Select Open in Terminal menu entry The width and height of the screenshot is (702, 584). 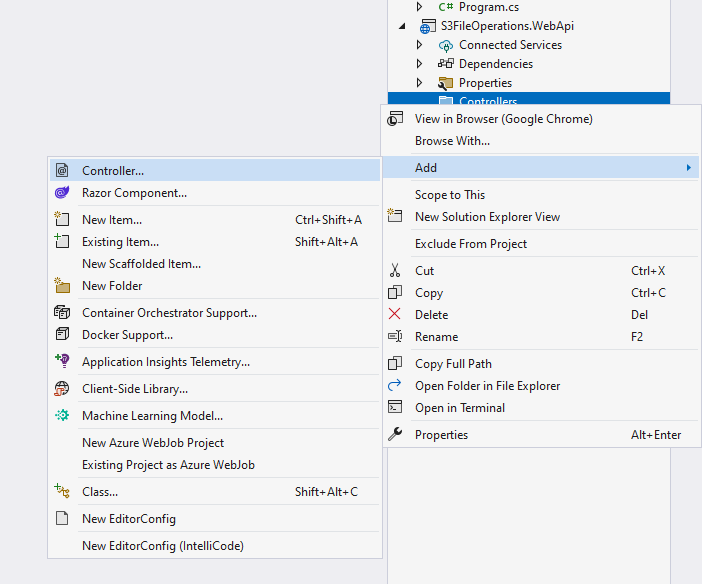click(460, 408)
